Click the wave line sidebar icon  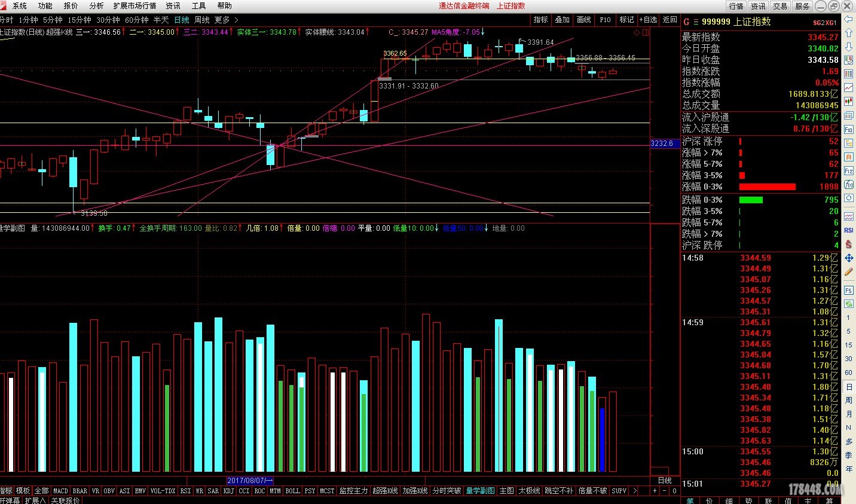point(849,216)
